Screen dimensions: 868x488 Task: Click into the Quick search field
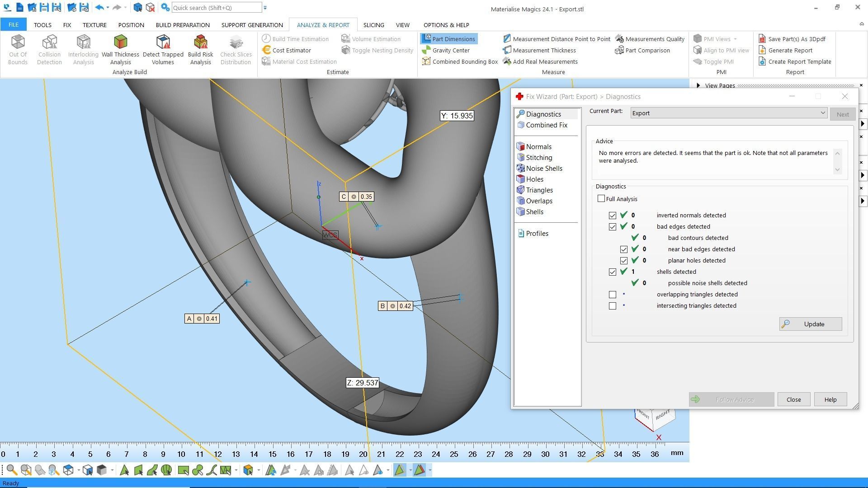[217, 8]
